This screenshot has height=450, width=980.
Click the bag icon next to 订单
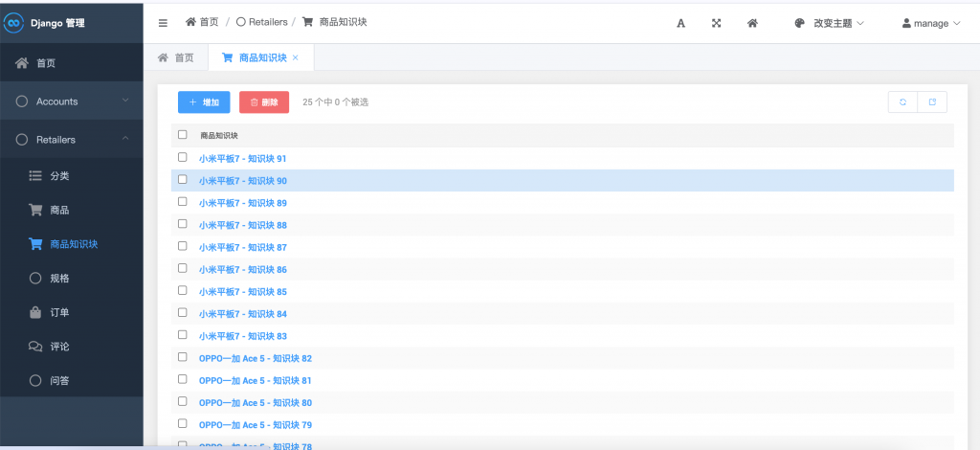35,312
